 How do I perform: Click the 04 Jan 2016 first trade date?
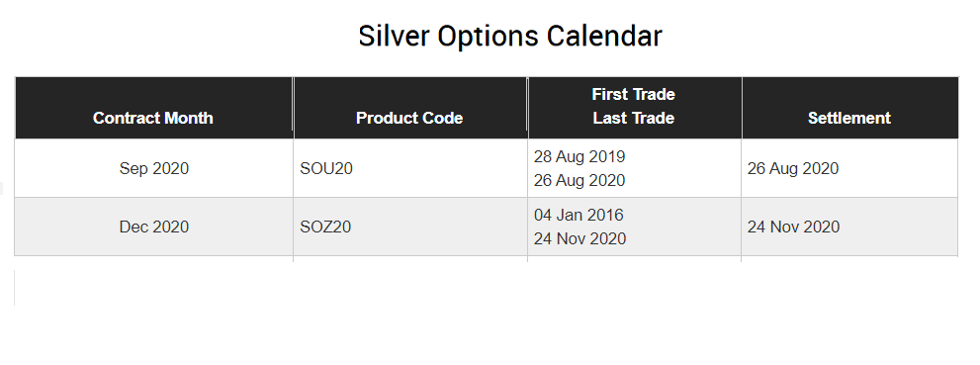pyautogui.click(x=579, y=215)
